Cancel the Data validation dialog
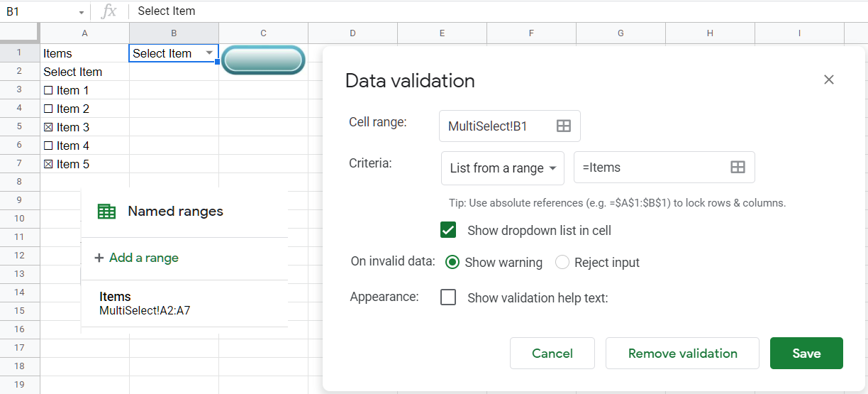The image size is (868, 394). [552, 354]
